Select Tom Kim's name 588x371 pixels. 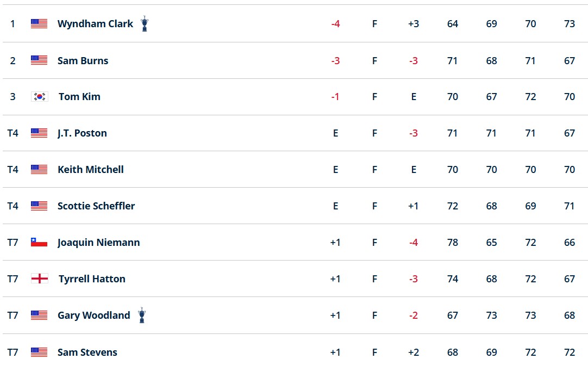click(79, 96)
